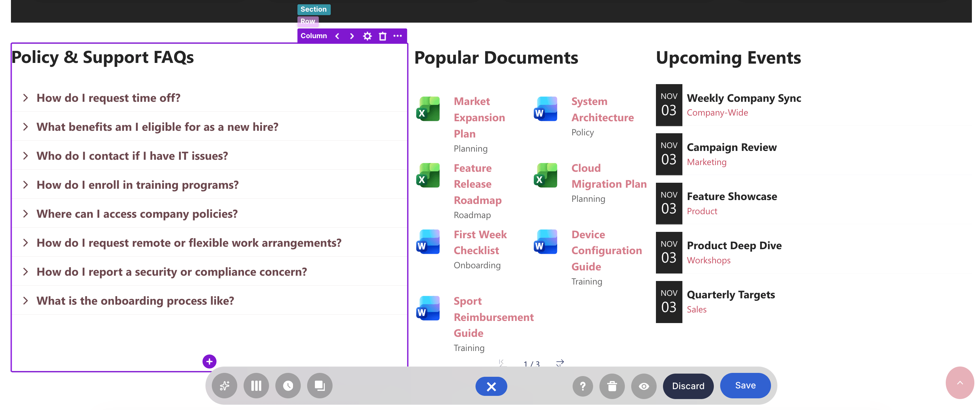Open Campaign Review event

pyautogui.click(x=731, y=147)
